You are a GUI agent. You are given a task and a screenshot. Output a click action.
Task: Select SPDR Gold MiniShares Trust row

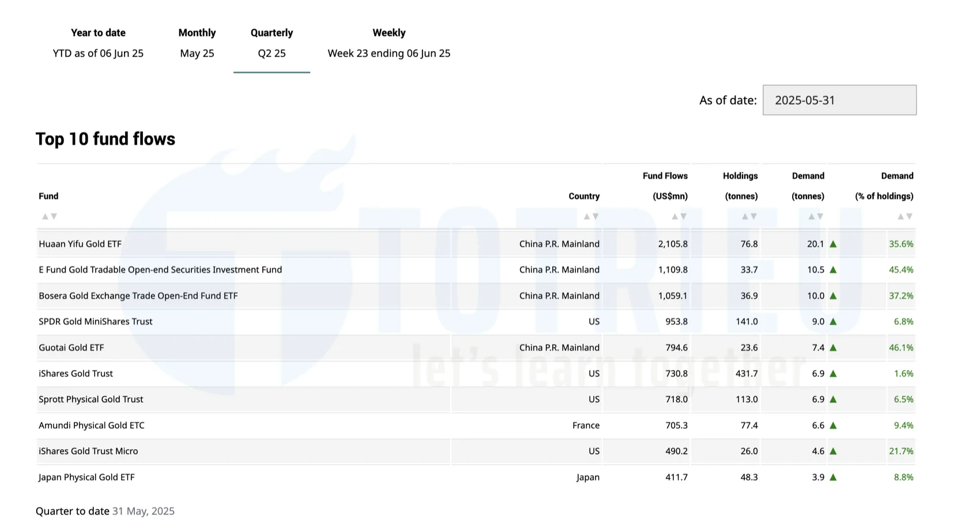tap(476, 322)
